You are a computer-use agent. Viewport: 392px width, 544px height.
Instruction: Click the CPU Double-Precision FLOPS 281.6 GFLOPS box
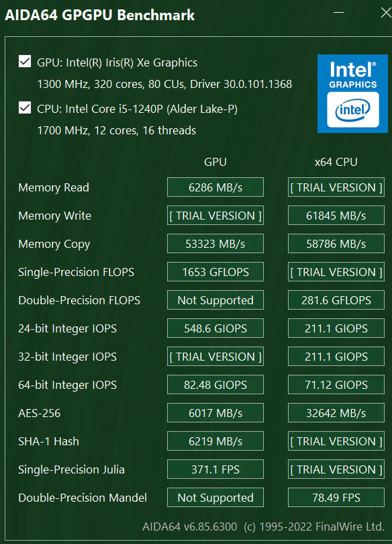click(x=336, y=300)
